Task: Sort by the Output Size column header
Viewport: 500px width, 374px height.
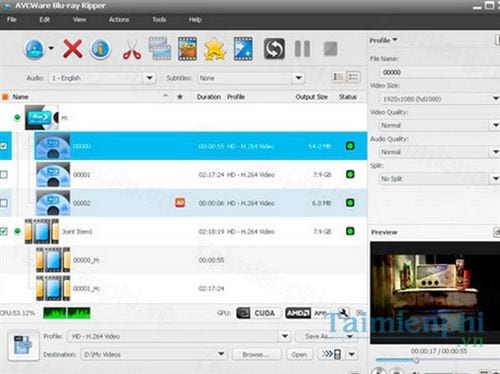Action: click(x=311, y=97)
